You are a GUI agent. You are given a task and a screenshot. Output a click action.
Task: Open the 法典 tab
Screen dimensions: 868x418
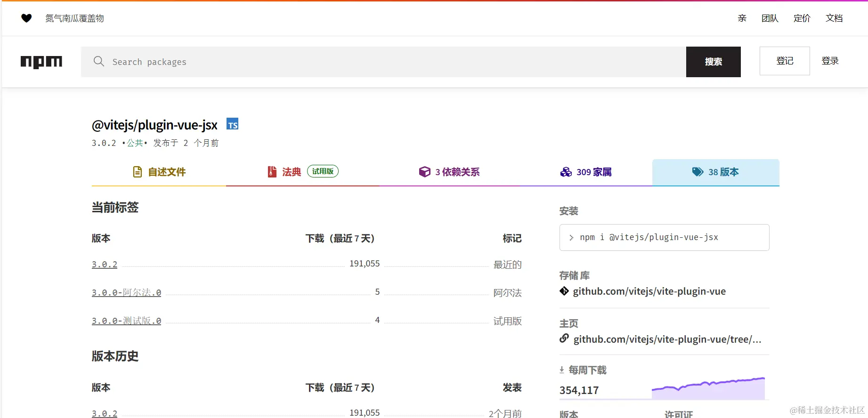pos(303,172)
